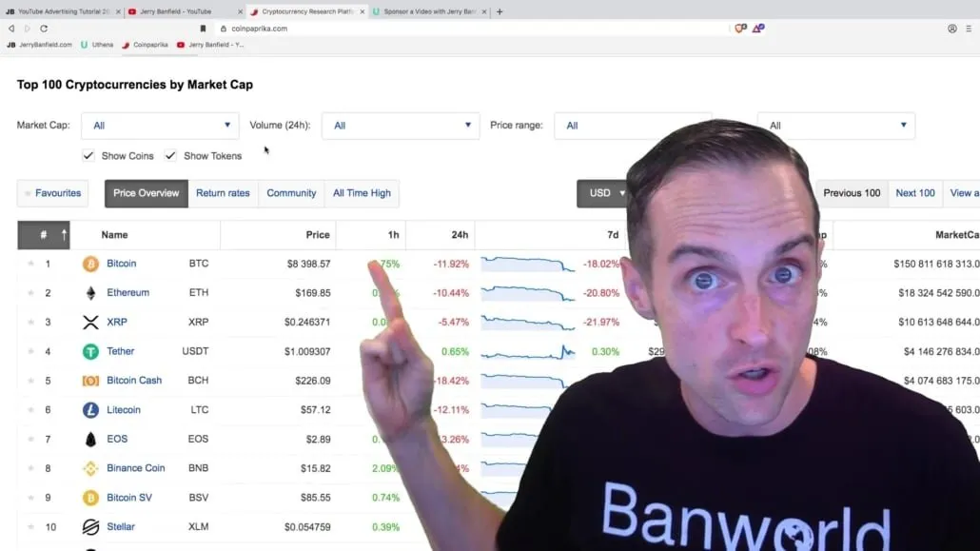
Task: Click the Tether 7d sparkline chart
Action: [528, 352]
